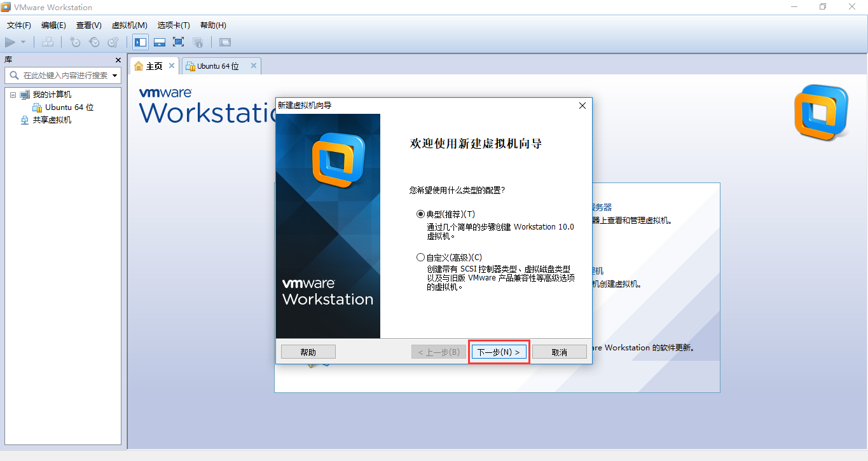The height and width of the screenshot is (461, 868).
Task: Select 共享虚拟机 in library tree
Action: pos(52,120)
